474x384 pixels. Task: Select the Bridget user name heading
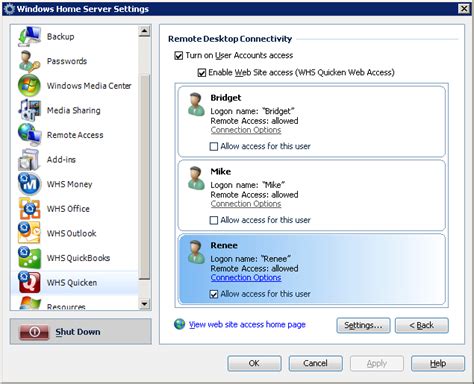[x=226, y=98]
